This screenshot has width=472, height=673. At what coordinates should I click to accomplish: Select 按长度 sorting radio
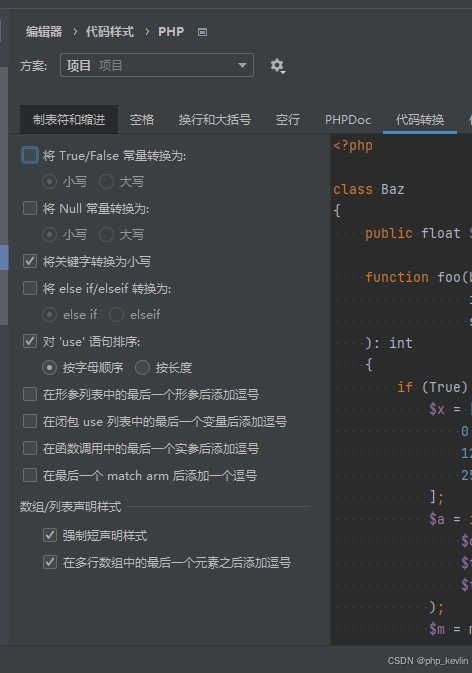142,367
